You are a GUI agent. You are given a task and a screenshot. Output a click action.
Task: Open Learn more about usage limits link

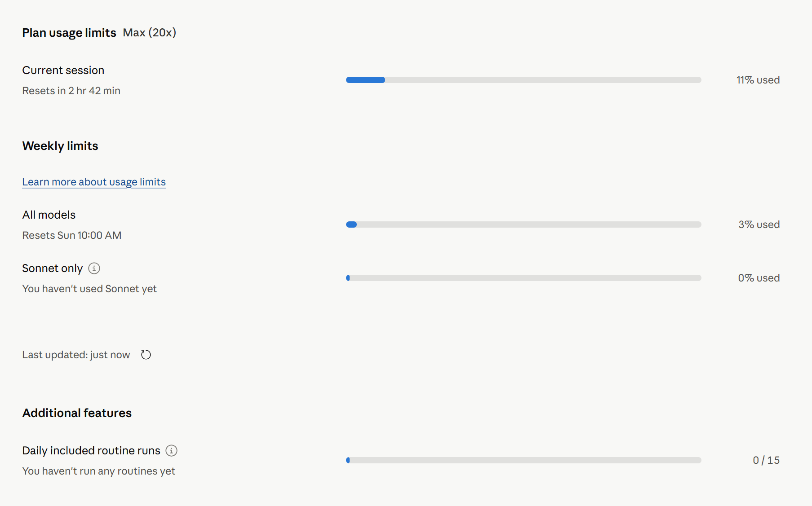[x=94, y=182]
